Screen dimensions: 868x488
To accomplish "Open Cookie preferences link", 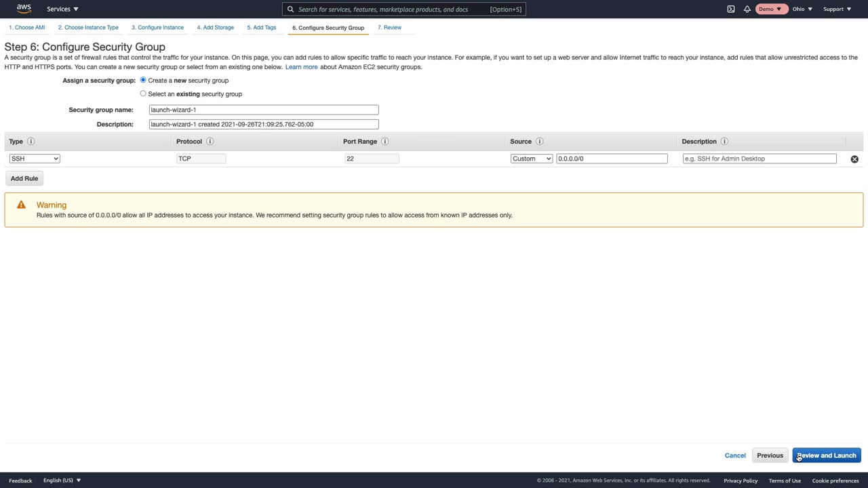I will [835, 481].
